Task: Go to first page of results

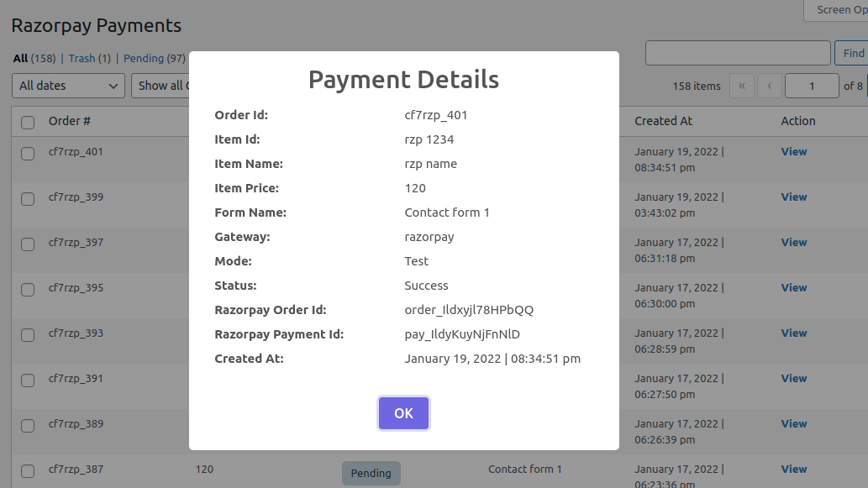Action: coord(742,86)
